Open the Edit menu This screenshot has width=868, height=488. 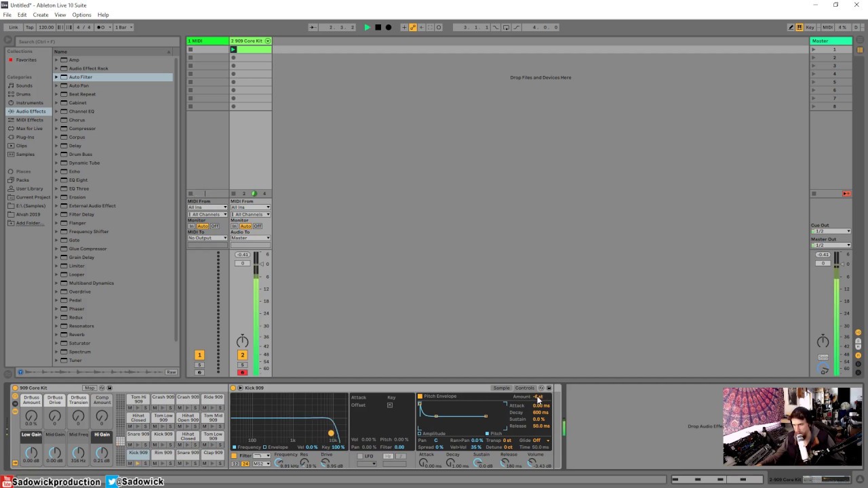[x=22, y=15]
